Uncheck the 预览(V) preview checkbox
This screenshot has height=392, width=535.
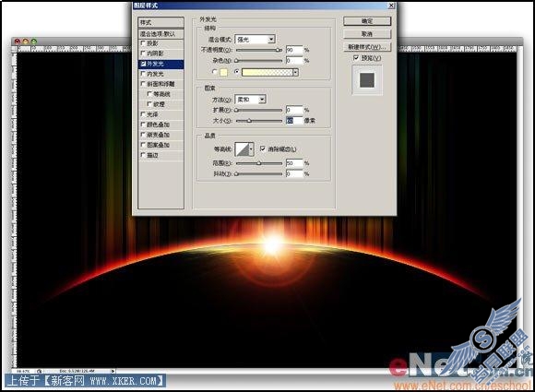[356, 58]
